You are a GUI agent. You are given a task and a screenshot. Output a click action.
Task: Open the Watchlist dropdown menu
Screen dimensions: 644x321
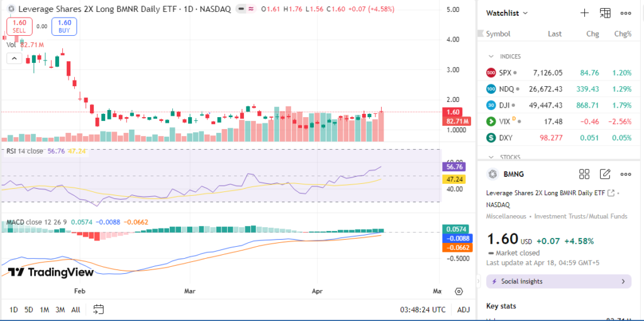pyautogui.click(x=508, y=13)
